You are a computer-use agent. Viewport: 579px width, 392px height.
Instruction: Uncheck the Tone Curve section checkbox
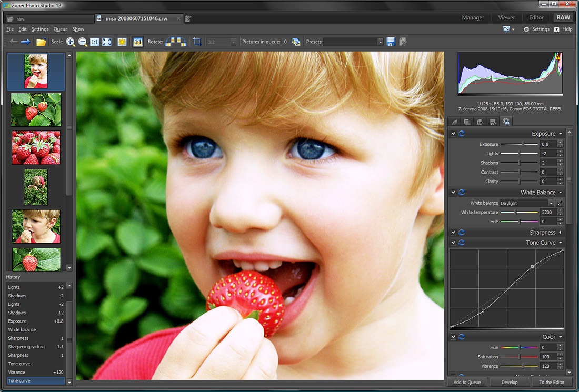point(453,243)
